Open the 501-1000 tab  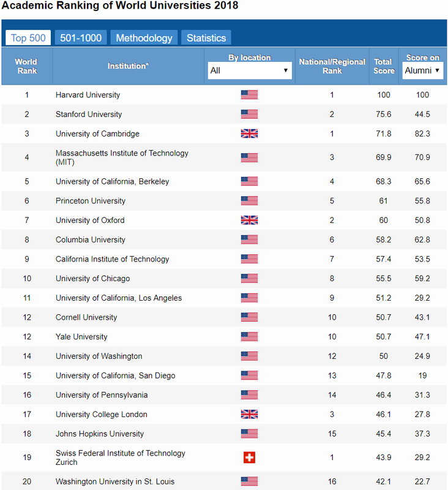pos(81,38)
